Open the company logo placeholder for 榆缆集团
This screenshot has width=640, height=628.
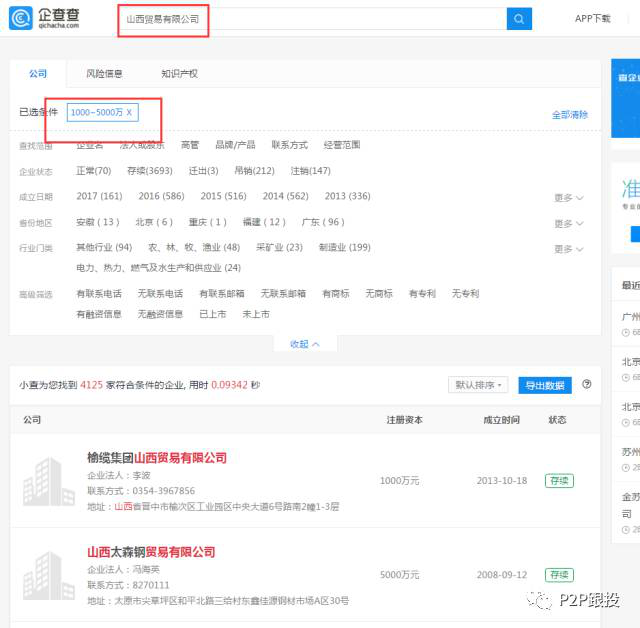pyautogui.click(x=49, y=482)
